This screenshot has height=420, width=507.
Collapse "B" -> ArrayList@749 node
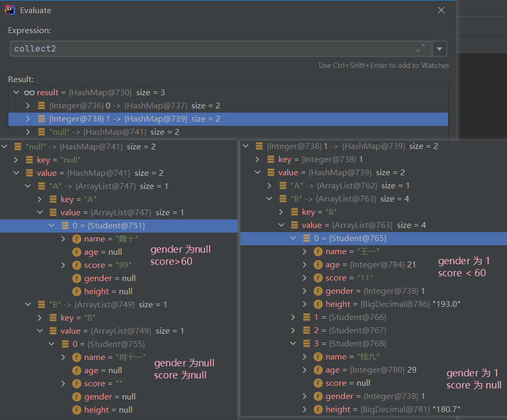[x=28, y=305]
